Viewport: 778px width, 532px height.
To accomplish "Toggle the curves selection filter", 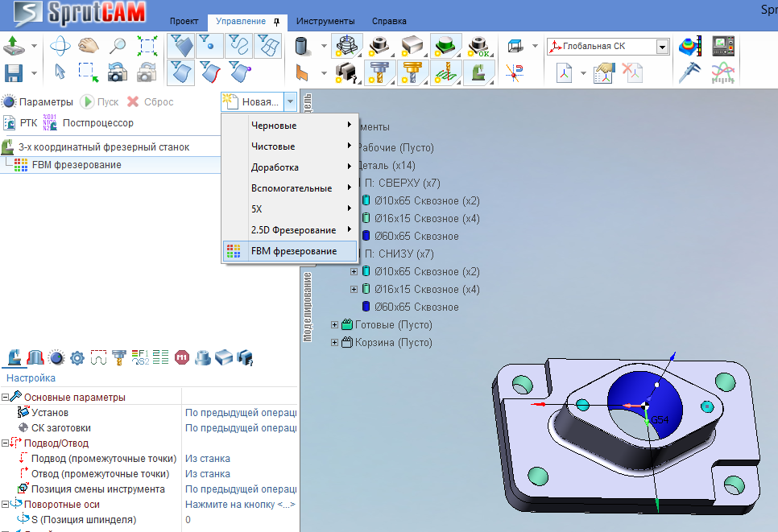I will coord(238,46).
